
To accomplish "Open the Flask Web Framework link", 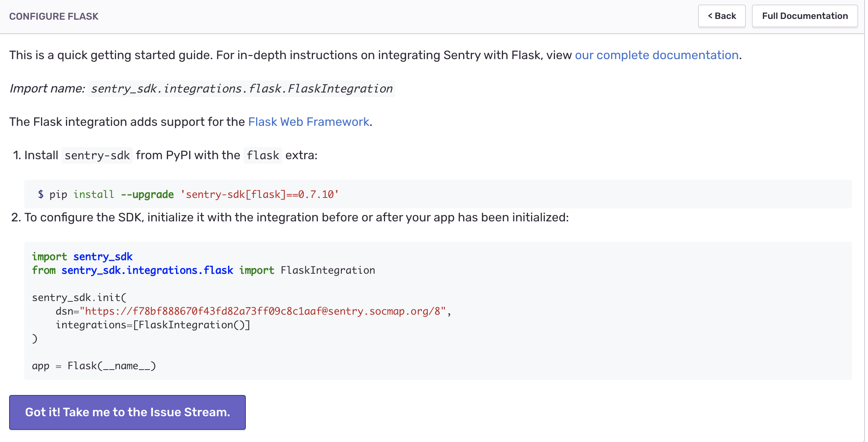I will click(309, 122).
